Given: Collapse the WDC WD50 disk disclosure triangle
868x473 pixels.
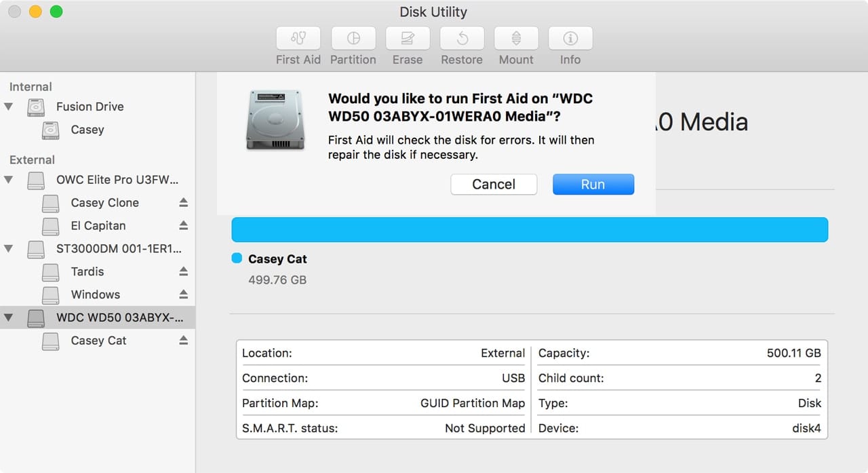Looking at the screenshot, I should click(9, 318).
